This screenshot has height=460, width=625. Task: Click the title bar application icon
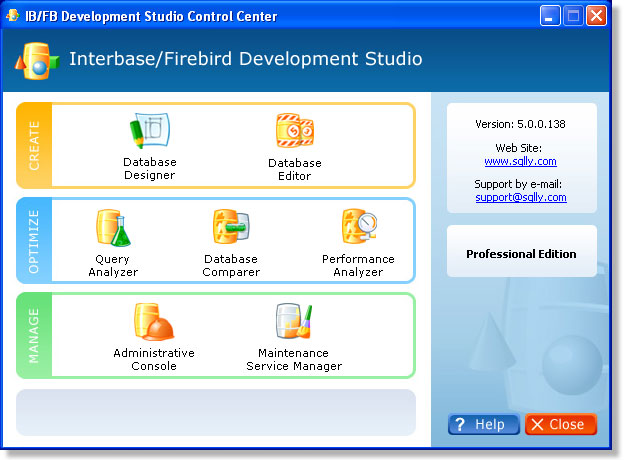pos(13,16)
